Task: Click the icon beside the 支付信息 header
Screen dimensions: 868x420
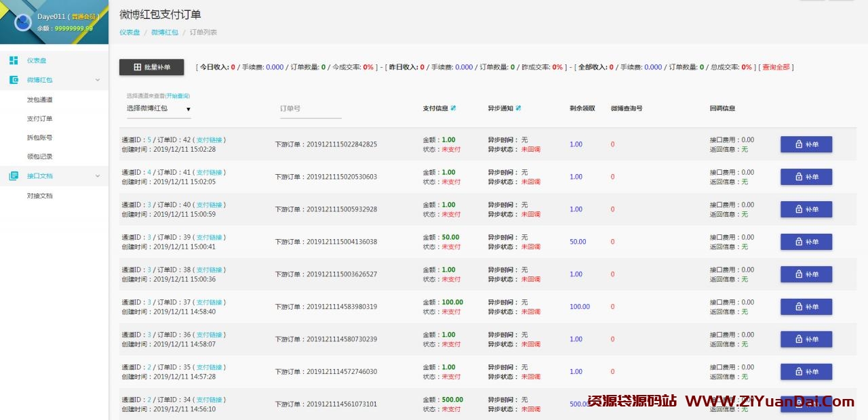Action: point(454,108)
